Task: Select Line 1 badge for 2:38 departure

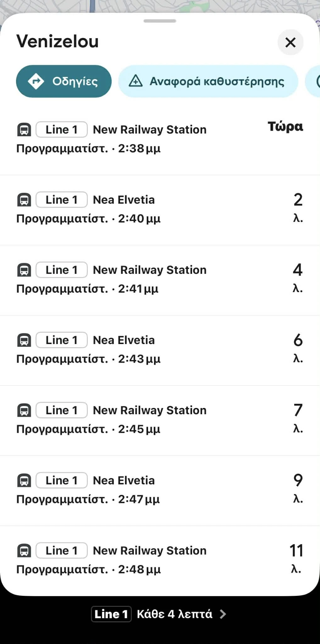Action: pyautogui.click(x=62, y=130)
